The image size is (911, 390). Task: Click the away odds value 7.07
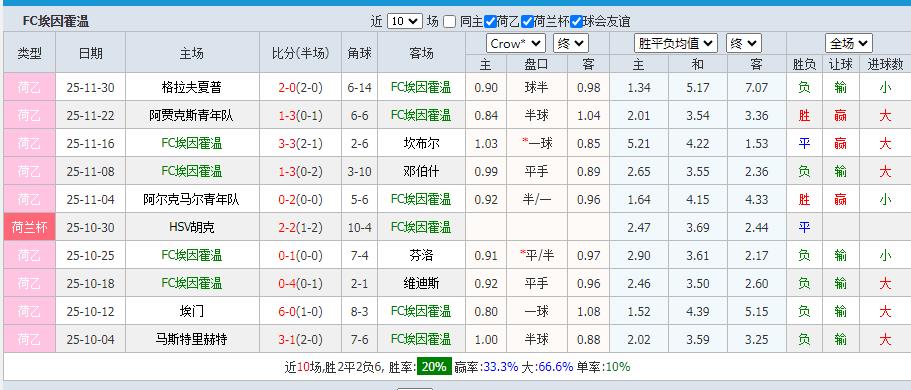(x=756, y=88)
